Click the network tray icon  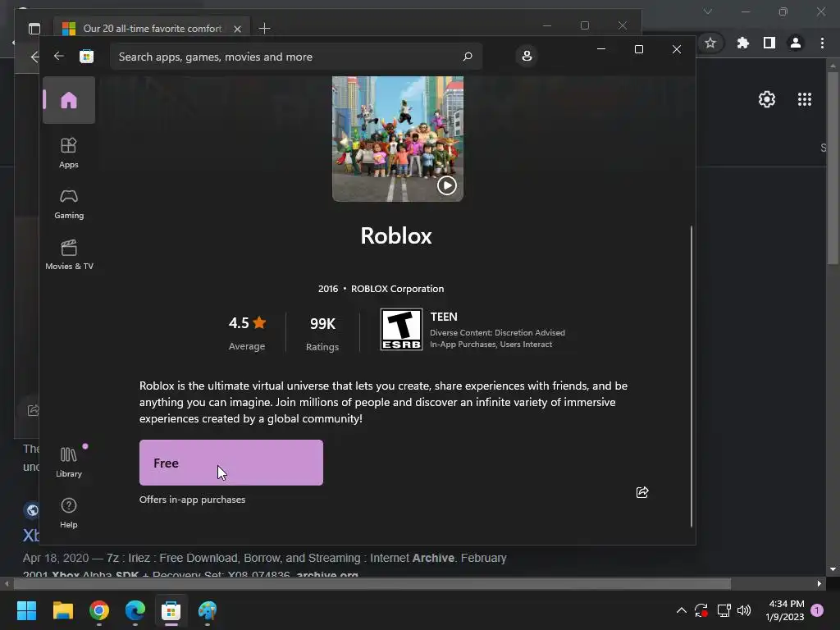pyautogui.click(x=724, y=610)
